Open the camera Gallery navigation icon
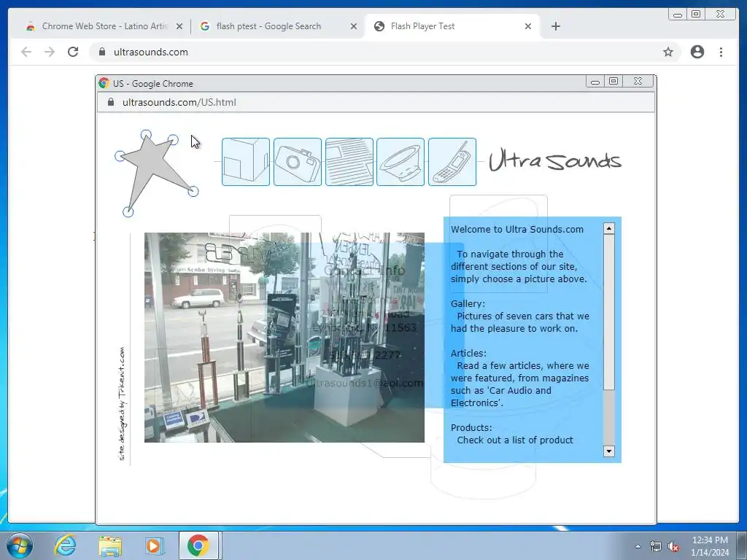747x560 pixels. click(x=298, y=162)
